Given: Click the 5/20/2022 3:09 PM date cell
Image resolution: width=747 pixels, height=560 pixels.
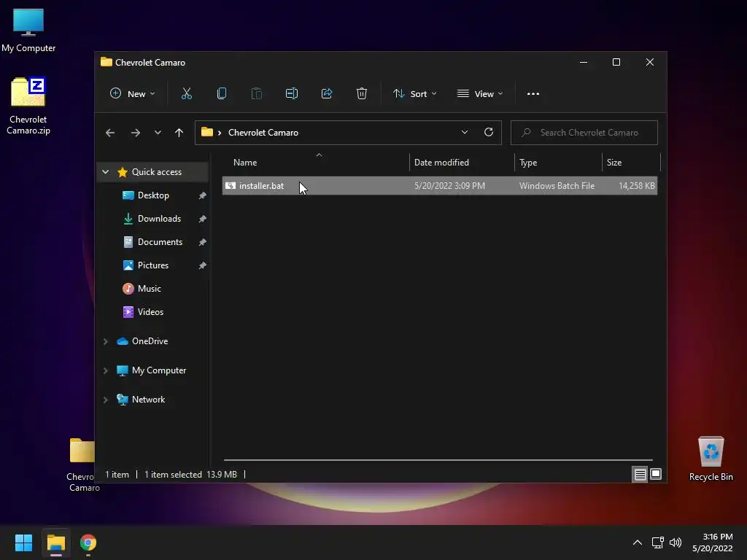Looking at the screenshot, I should tap(449, 186).
